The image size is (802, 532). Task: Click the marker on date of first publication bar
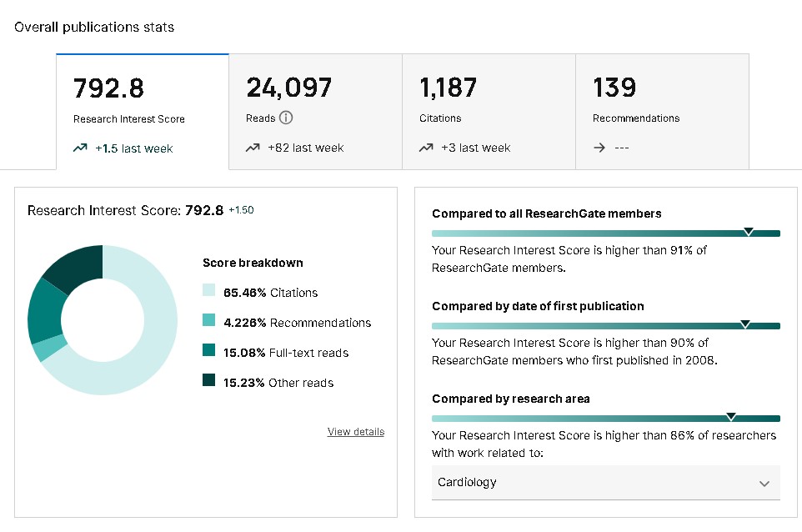745,324
